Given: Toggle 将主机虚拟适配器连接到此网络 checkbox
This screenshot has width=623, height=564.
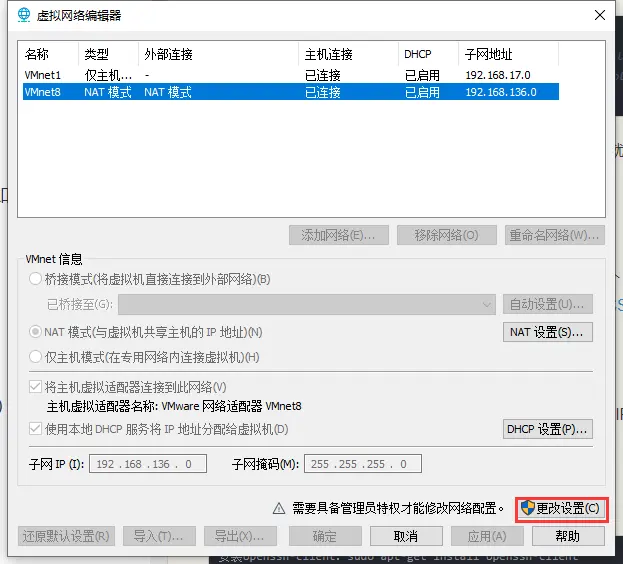Looking at the screenshot, I should (37, 387).
